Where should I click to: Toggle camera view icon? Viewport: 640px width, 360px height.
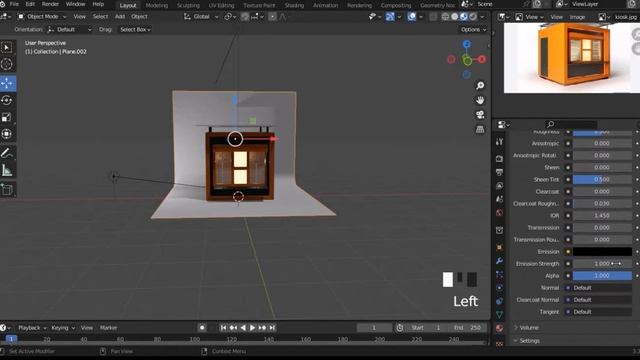coord(480,115)
